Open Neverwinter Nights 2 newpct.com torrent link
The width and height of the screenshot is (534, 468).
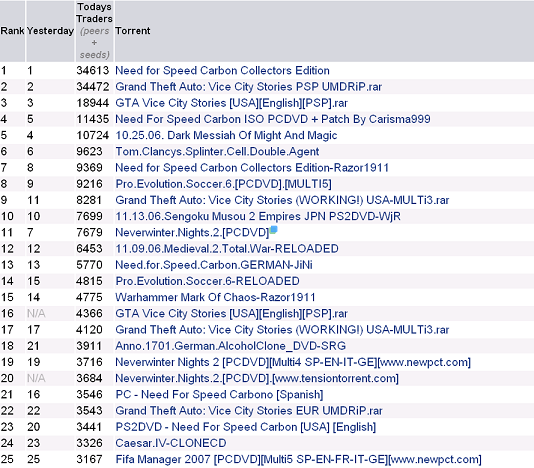(x=293, y=362)
